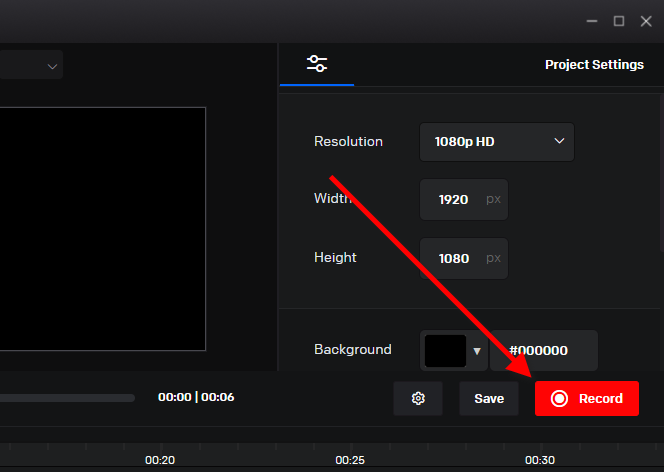Minimize the application window

592,21
